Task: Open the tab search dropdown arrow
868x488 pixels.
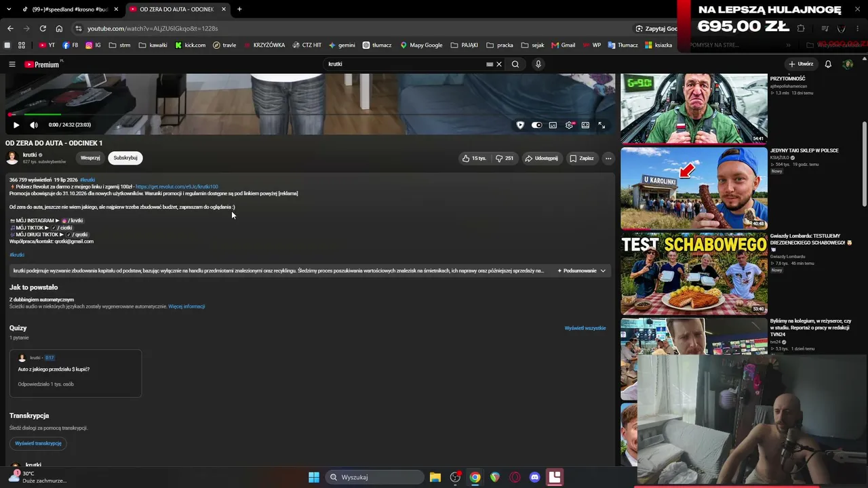Action: [9, 9]
